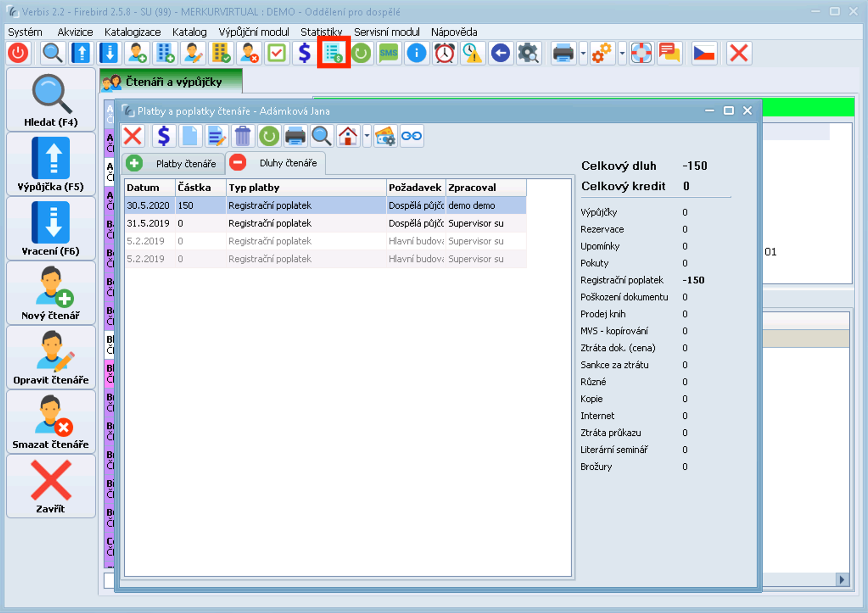The height and width of the screenshot is (613, 868).
Task: Select the Čtenáři a výpůjčky tab
Action: pyautogui.click(x=171, y=81)
